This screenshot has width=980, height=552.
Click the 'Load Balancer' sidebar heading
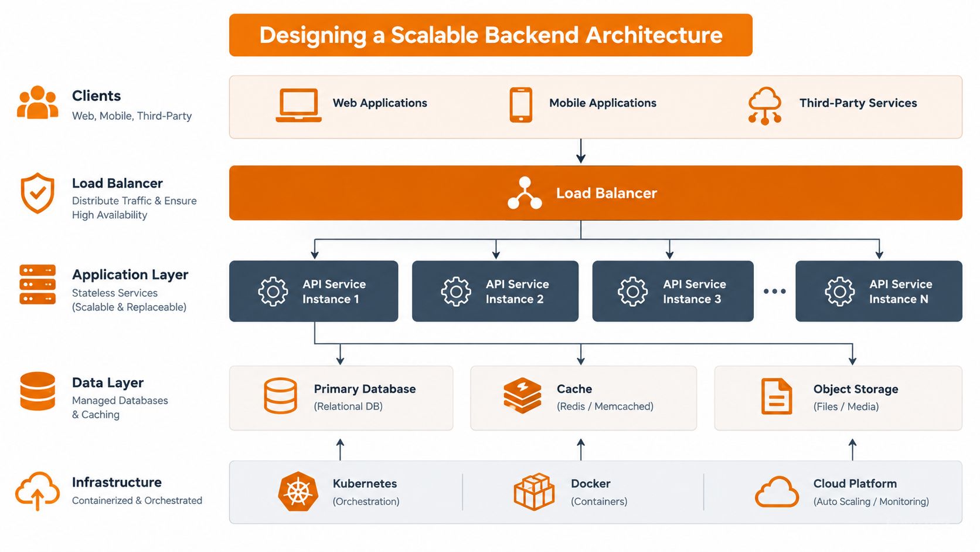pyautogui.click(x=117, y=184)
